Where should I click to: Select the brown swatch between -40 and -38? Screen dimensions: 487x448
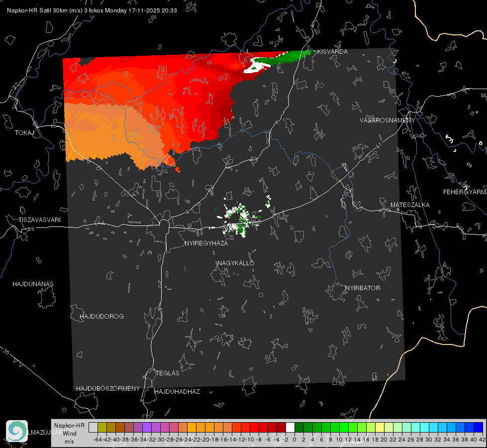pyautogui.click(x=120, y=428)
